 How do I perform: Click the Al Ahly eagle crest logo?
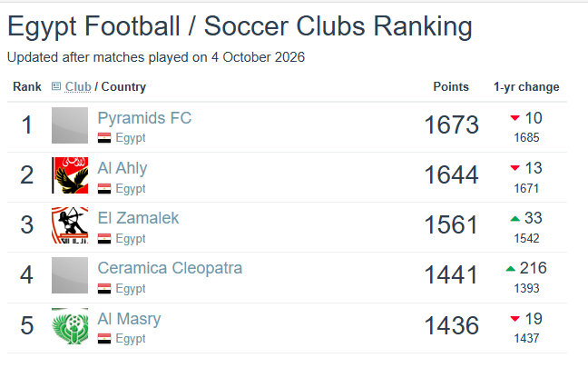pos(70,175)
